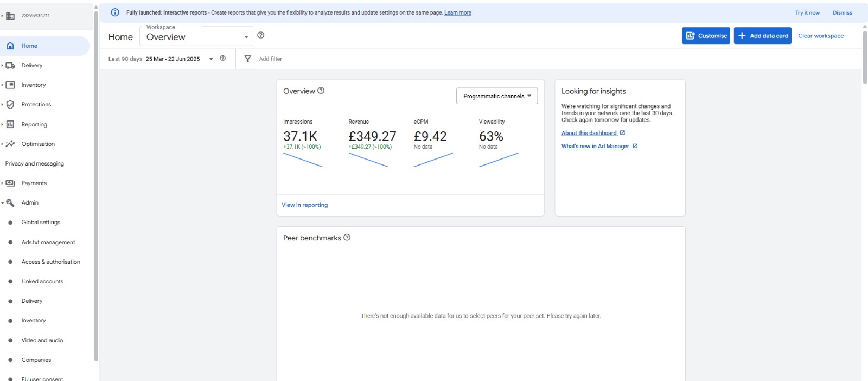Click the Delivery truck icon
Image resolution: width=868 pixels, height=381 pixels.
tap(10, 66)
